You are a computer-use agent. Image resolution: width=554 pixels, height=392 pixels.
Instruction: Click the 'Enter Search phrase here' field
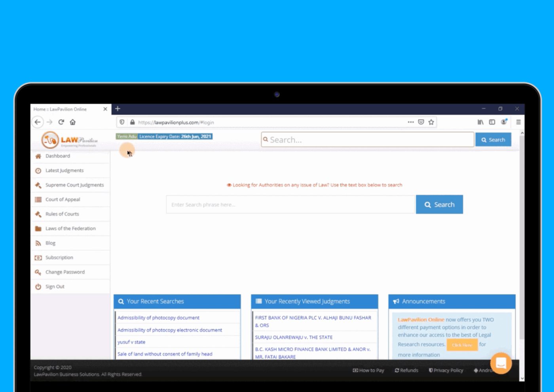click(x=290, y=205)
